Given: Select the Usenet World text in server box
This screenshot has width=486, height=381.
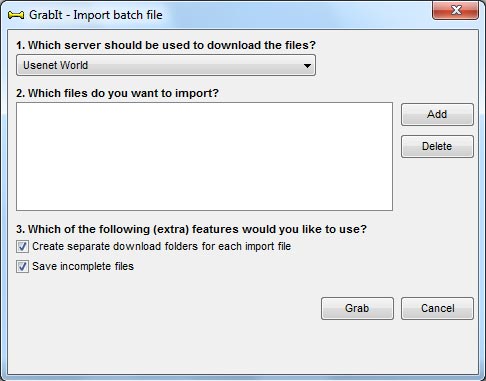Looking at the screenshot, I should pyautogui.click(x=55, y=65).
